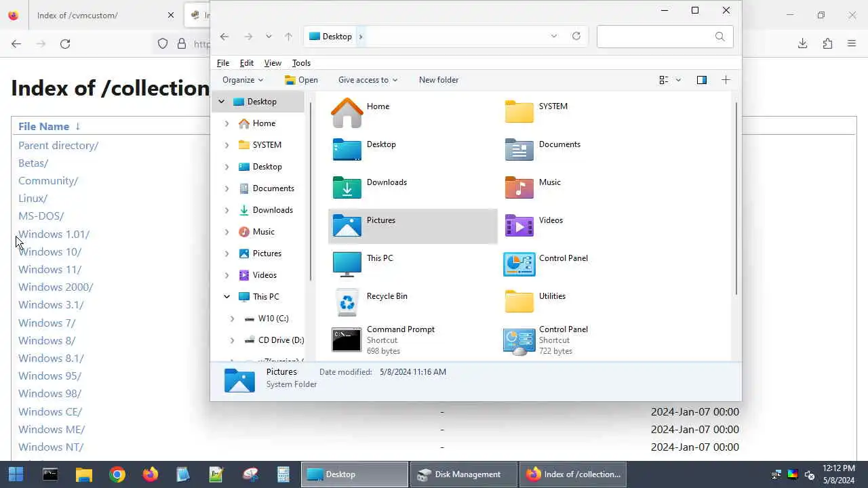Select the Command Prompt shortcut icon

(347, 340)
